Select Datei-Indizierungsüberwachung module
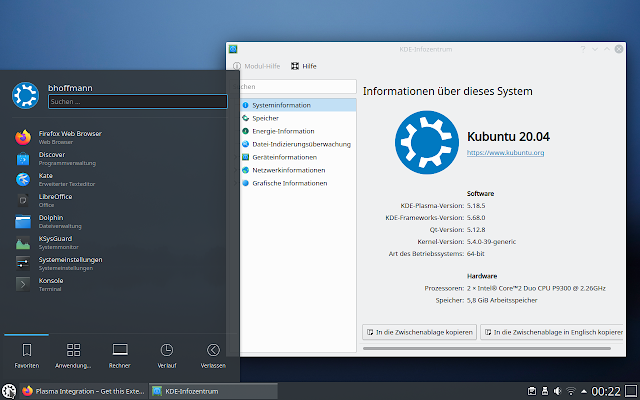The image size is (640, 400). [298, 144]
